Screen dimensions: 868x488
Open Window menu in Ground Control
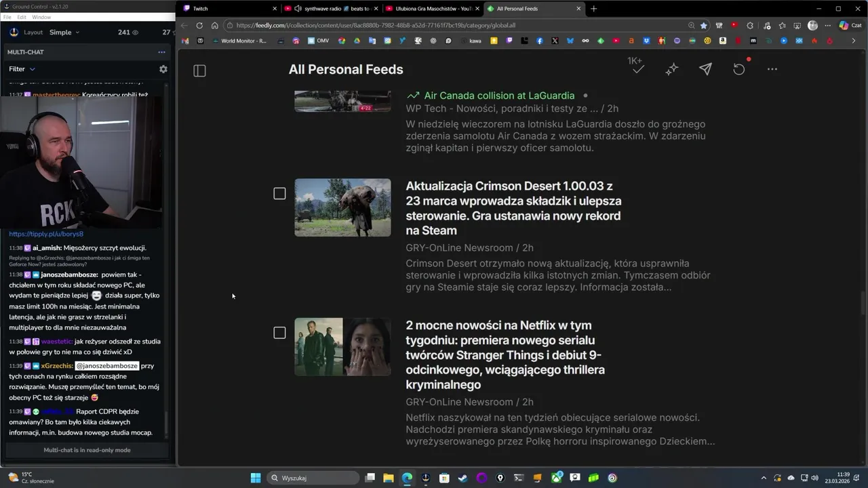[41, 17]
